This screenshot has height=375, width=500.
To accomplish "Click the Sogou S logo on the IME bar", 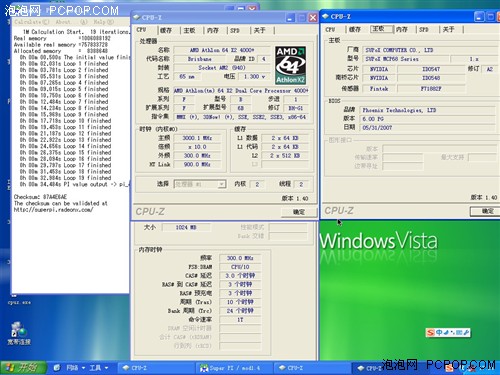I will click(x=431, y=332).
